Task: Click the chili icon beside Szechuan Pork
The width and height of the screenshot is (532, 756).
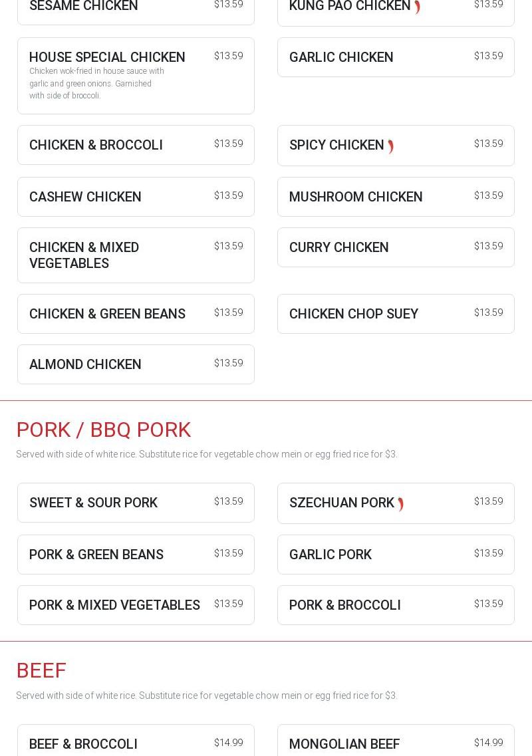Action: [x=400, y=504]
